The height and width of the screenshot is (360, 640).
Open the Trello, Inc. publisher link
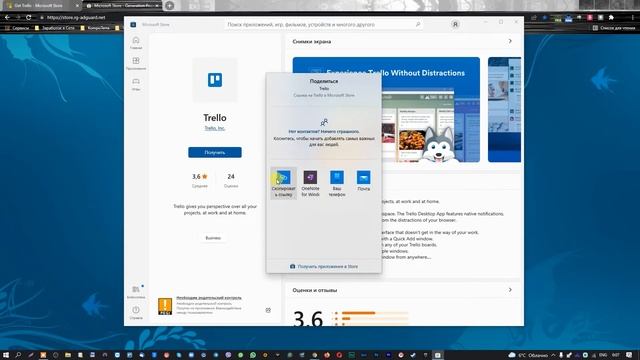pyautogui.click(x=215, y=128)
